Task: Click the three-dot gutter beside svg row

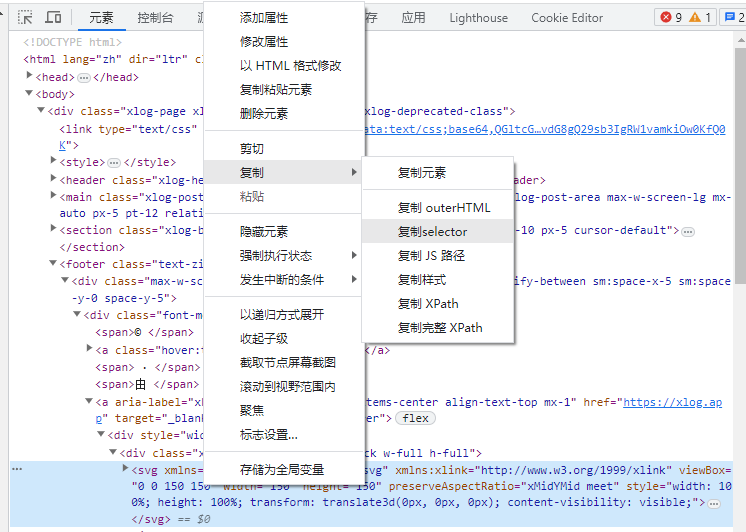Action: click(x=16, y=469)
